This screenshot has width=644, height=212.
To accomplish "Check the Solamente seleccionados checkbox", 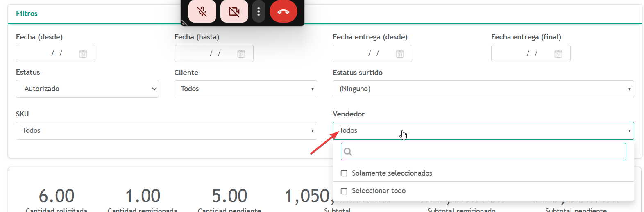I will pyautogui.click(x=344, y=173).
